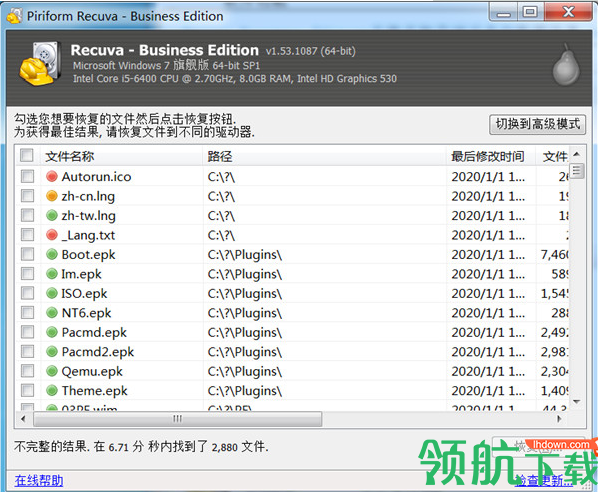
Task: Click green status dot of ISO.epk
Action: click(52, 293)
